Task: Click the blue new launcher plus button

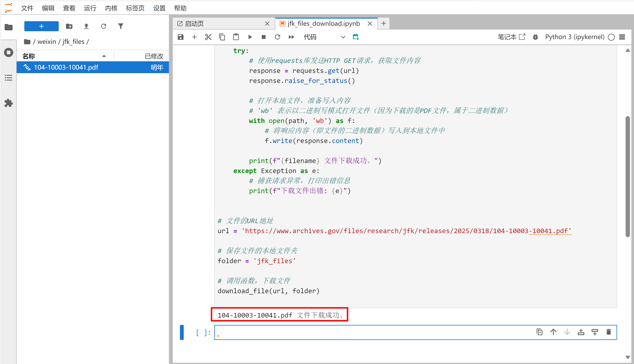Action: coord(41,26)
